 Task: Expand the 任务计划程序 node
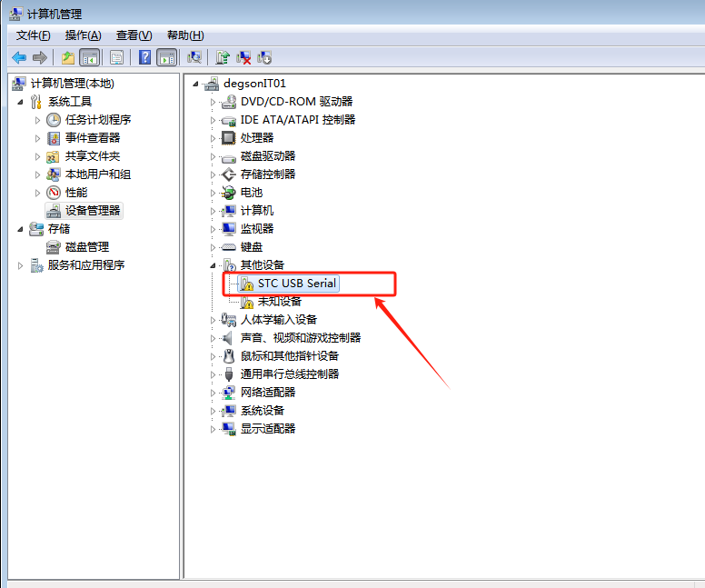coord(37,120)
